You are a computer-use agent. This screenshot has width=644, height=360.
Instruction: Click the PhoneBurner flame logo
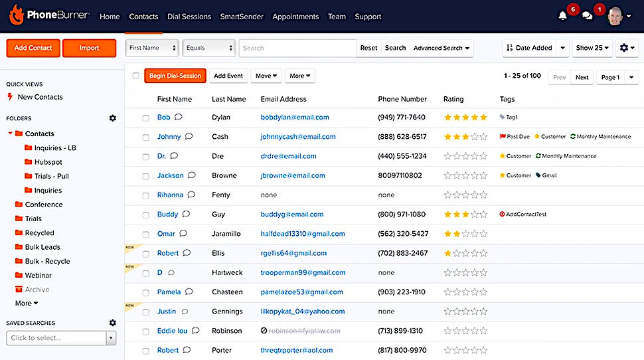click(x=17, y=15)
